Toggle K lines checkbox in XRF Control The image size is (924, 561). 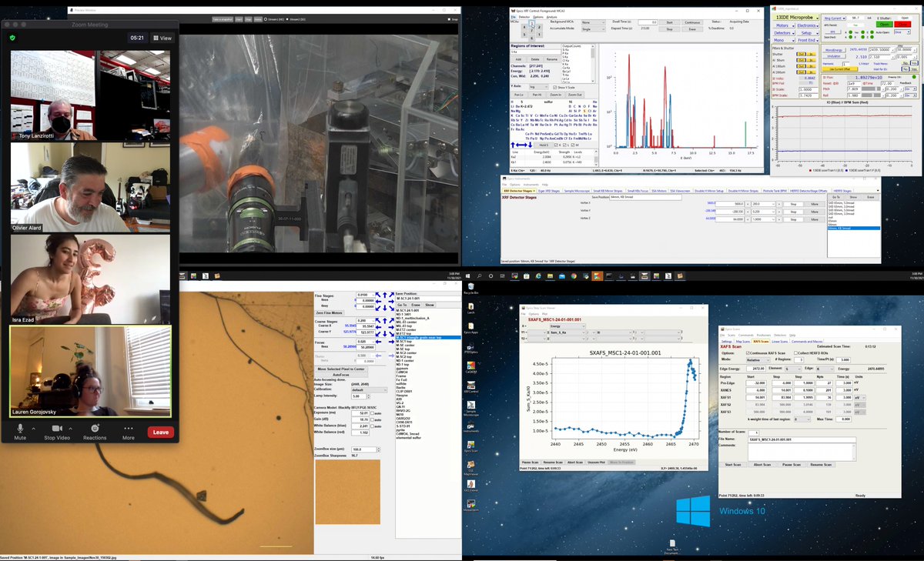pyautogui.click(x=556, y=145)
